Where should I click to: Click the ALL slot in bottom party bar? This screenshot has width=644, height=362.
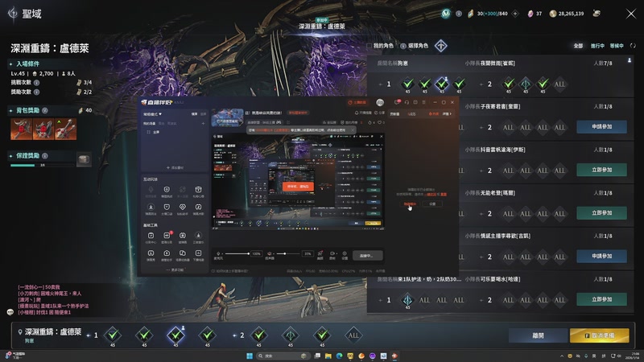[353, 335]
